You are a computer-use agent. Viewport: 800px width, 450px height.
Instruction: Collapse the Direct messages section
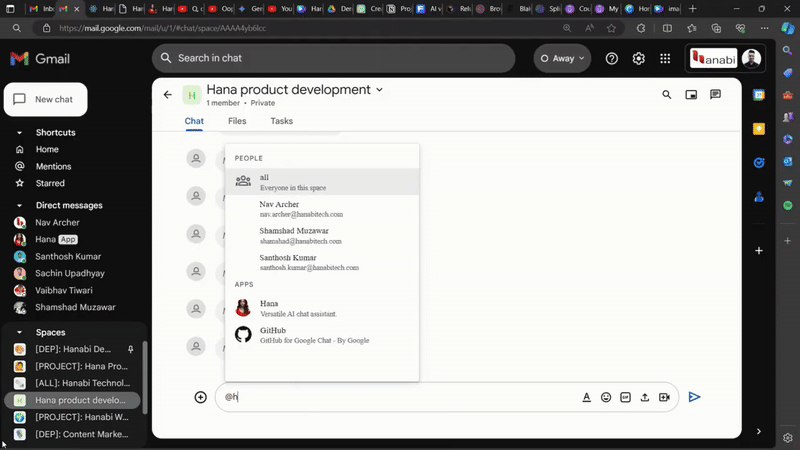click(x=19, y=206)
